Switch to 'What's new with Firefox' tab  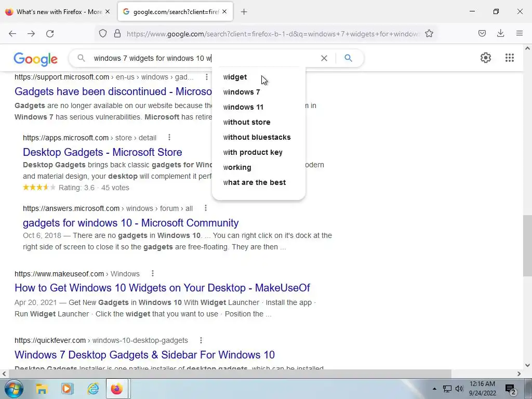point(58,11)
